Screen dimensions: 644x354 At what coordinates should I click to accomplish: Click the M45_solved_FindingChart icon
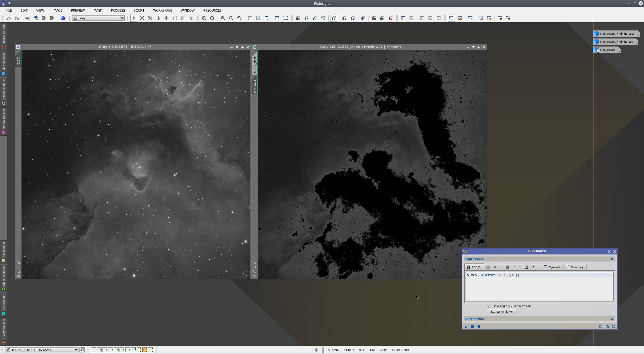(x=615, y=42)
